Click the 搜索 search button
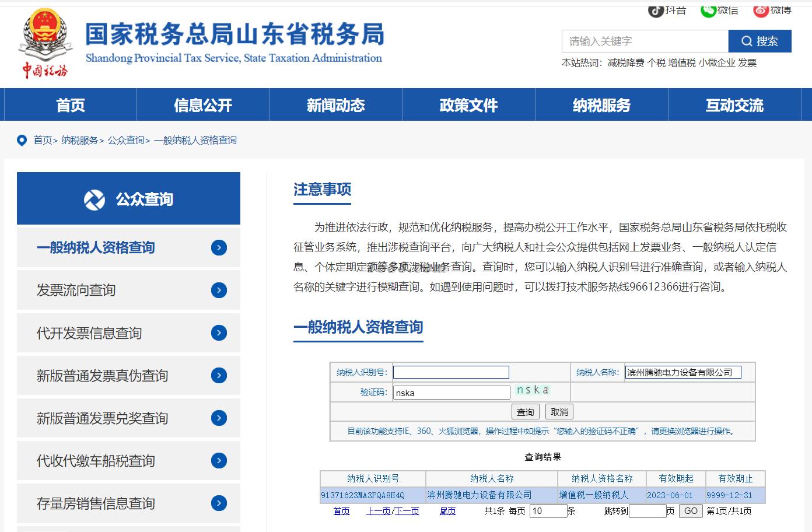812x532 pixels. click(x=760, y=41)
